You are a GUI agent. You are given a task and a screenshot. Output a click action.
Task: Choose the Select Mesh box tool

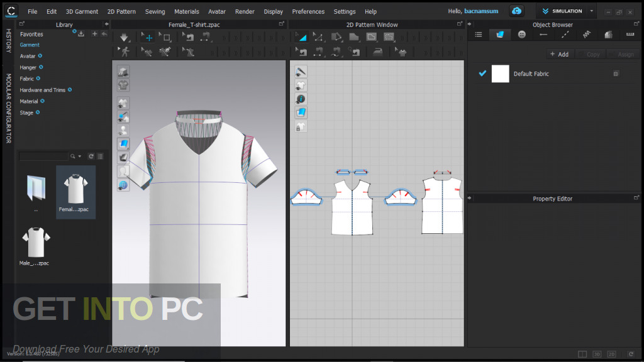point(165,38)
